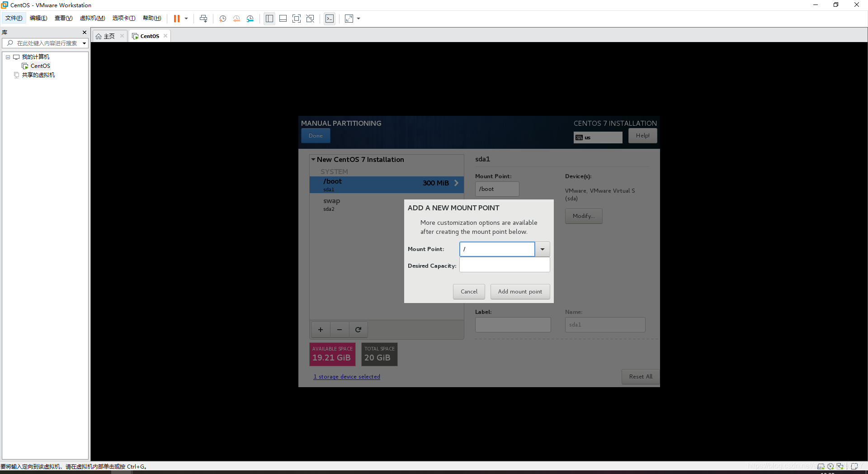
Task: Click the hard disk status bar icon
Action: pyautogui.click(x=821, y=466)
